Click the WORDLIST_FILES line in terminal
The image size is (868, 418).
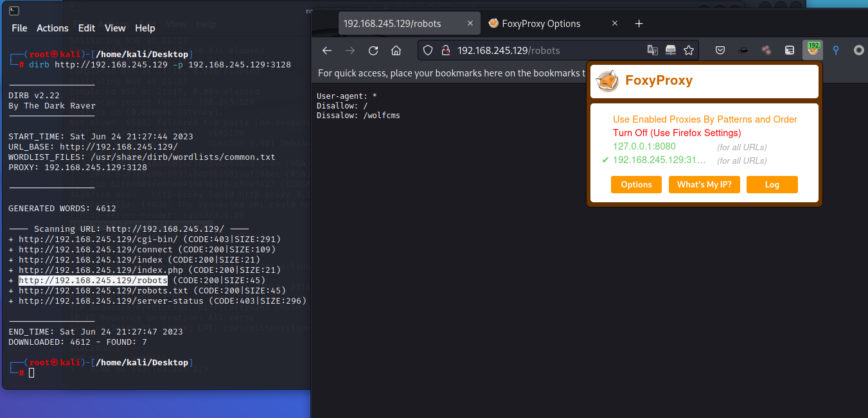point(142,157)
